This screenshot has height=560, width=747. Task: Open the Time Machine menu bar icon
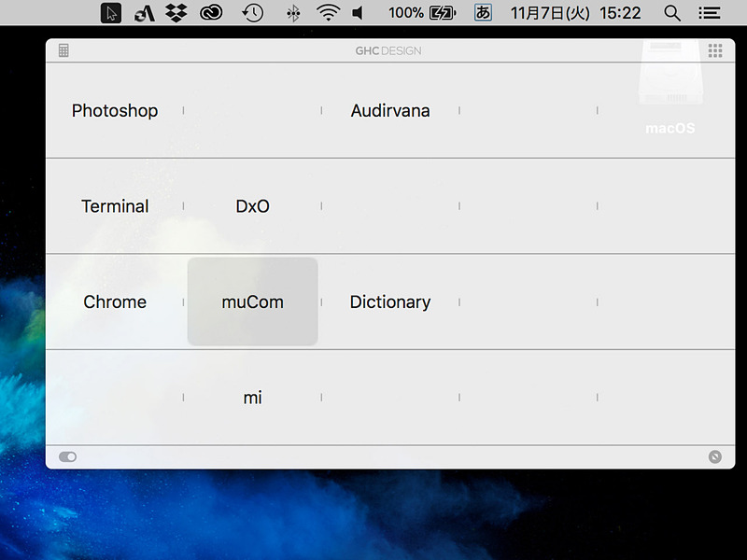pyautogui.click(x=252, y=13)
